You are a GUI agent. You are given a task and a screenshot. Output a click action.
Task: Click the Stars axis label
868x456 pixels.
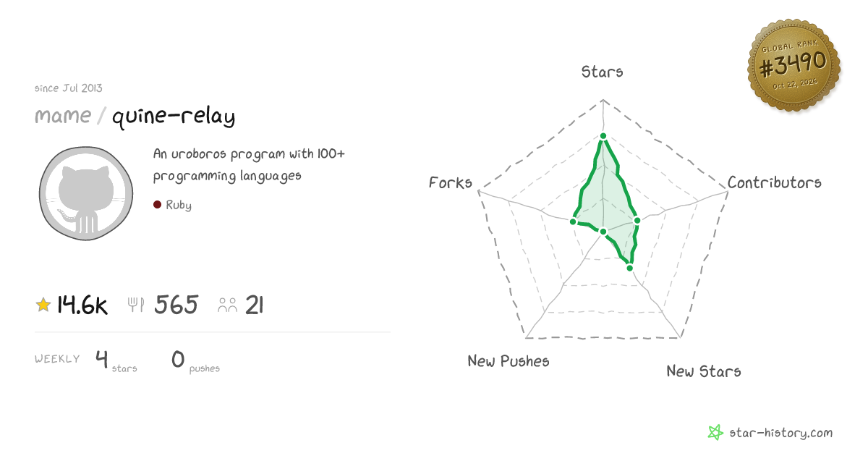tap(603, 72)
